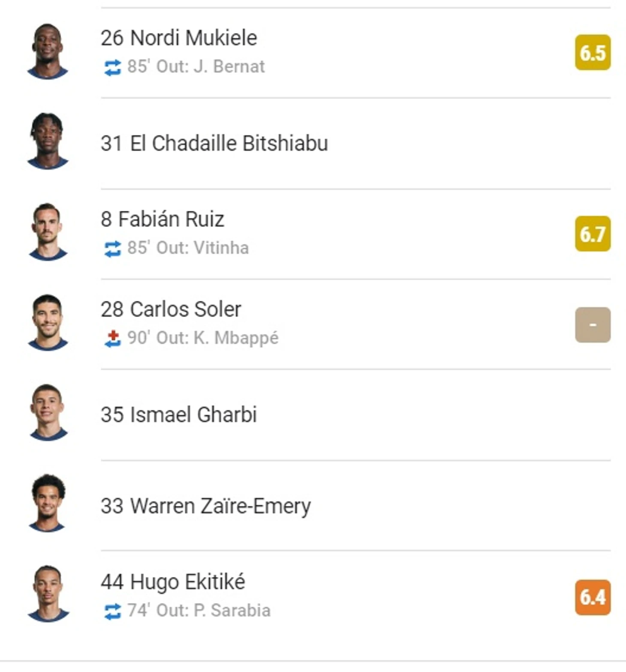Select Ismael Gharbi's player photo
626x672 pixels.
pyautogui.click(x=48, y=413)
